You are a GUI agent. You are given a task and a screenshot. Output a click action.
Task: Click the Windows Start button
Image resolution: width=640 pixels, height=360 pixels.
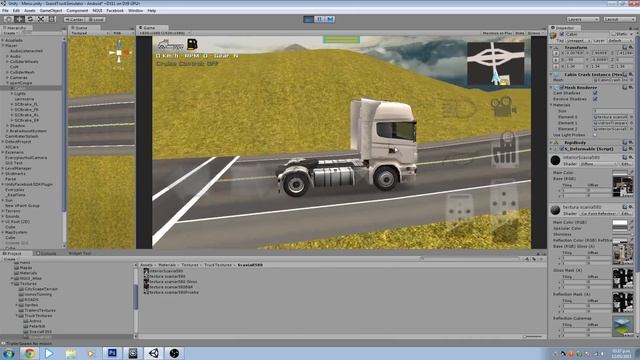coord(9,353)
